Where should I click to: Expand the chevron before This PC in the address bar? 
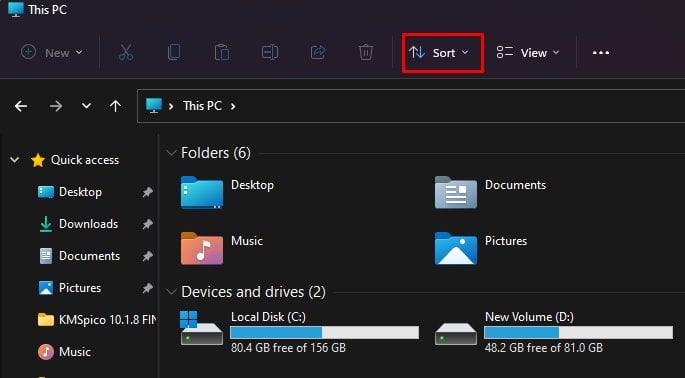[x=171, y=106]
